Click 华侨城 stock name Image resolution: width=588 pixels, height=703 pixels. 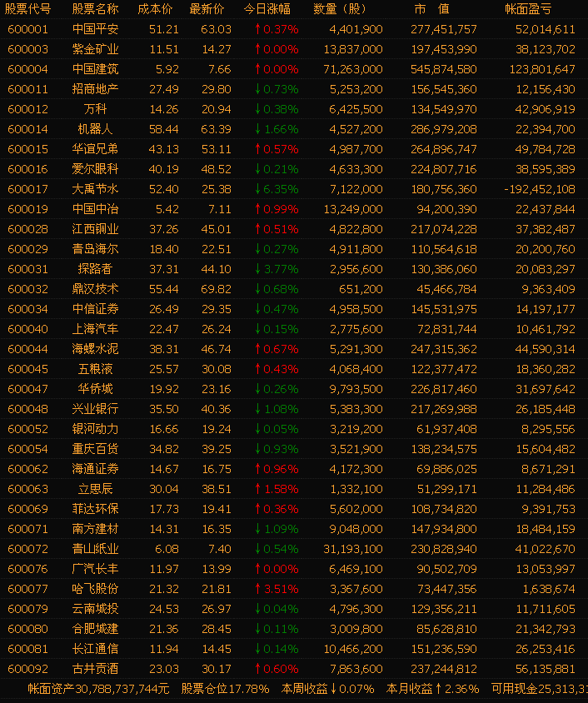pyautogui.click(x=96, y=389)
